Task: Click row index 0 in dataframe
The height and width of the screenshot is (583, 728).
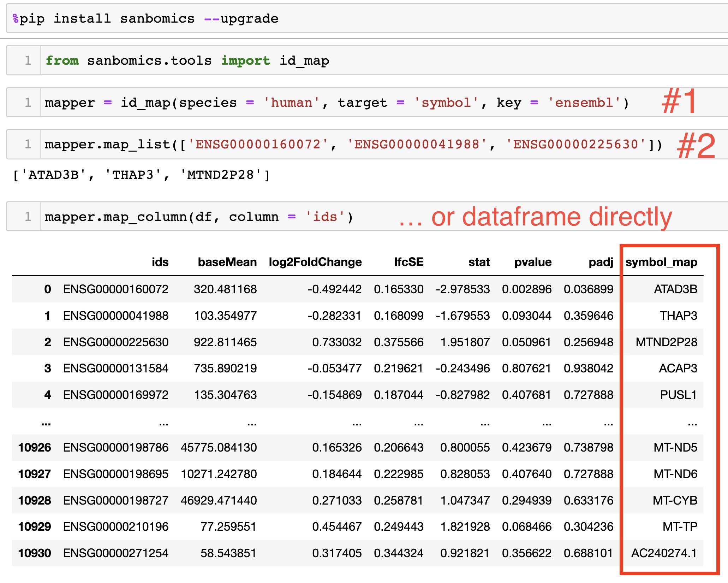Action: point(48,289)
